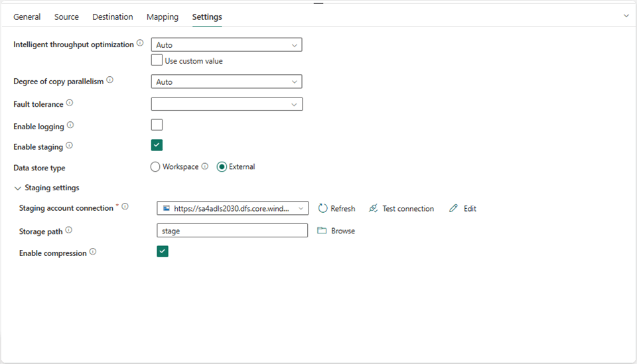Open the Fault tolerance dropdown

tap(226, 104)
